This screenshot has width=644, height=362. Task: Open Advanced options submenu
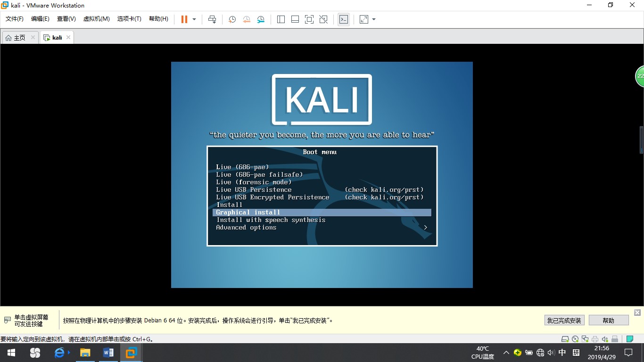click(x=322, y=227)
